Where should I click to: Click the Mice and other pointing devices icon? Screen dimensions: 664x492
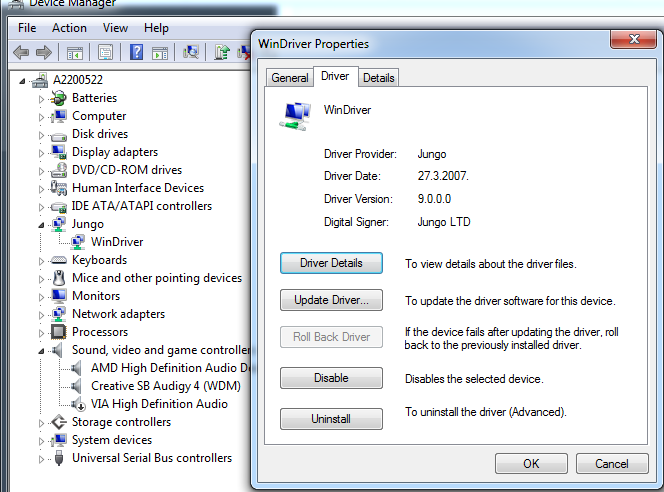tap(58, 278)
